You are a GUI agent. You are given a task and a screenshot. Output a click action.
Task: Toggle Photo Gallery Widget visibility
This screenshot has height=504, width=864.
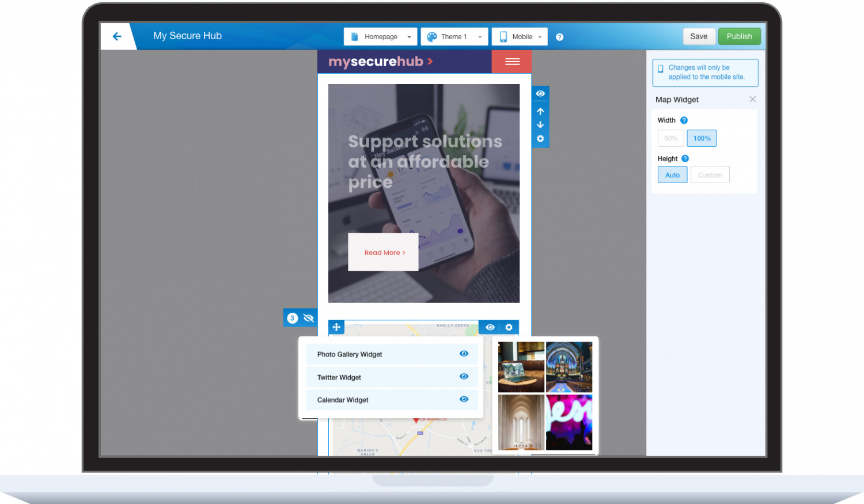coord(464,354)
